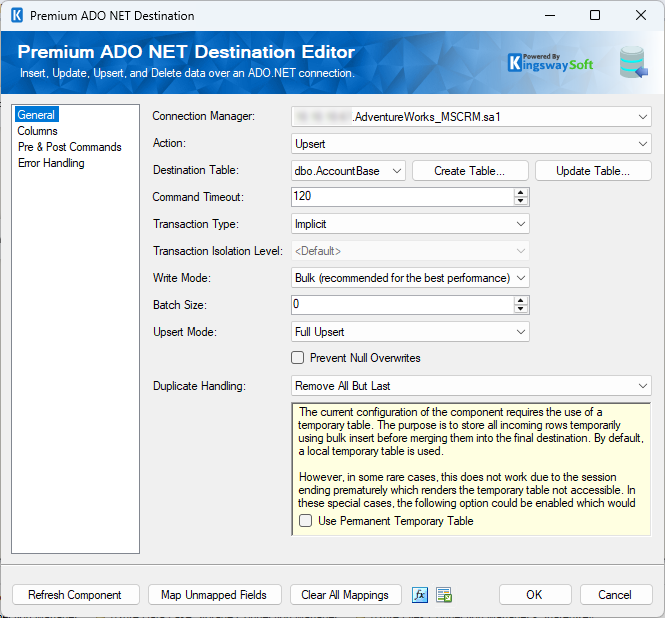Increase Batch Size with up arrow

(520, 300)
